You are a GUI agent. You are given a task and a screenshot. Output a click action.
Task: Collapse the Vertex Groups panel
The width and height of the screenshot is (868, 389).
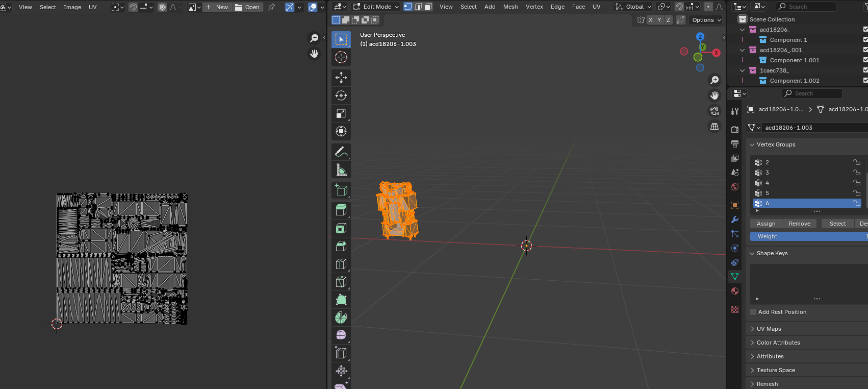[752, 144]
